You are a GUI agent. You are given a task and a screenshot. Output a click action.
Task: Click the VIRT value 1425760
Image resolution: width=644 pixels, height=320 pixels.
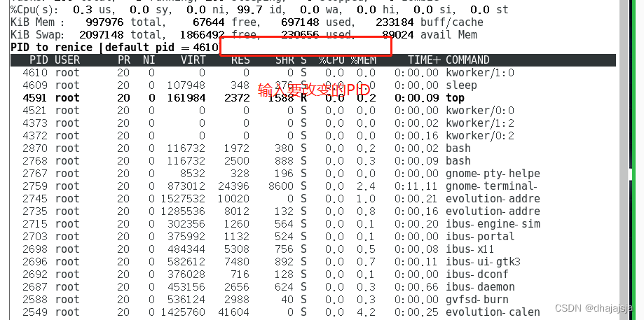pos(183,312)
